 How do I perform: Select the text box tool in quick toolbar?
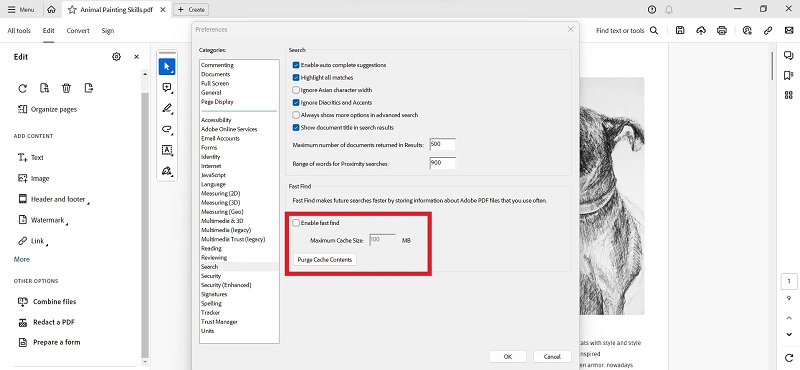(167, 150)
